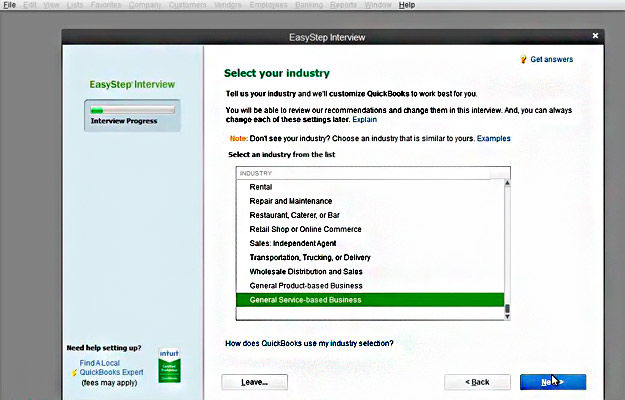The image size is (625, 400).
Task: Click the industry list scroll up arrow
Action: click(507, 183)
